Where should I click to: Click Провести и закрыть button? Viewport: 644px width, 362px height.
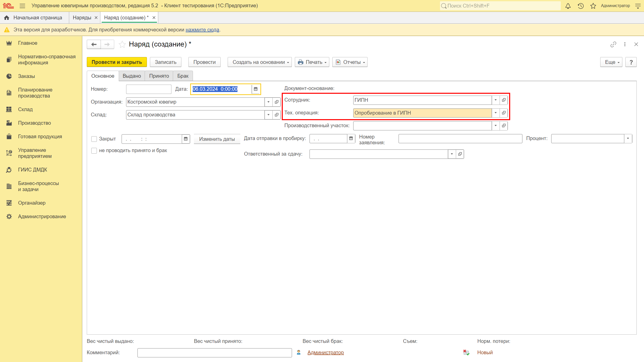coord(117,62)
